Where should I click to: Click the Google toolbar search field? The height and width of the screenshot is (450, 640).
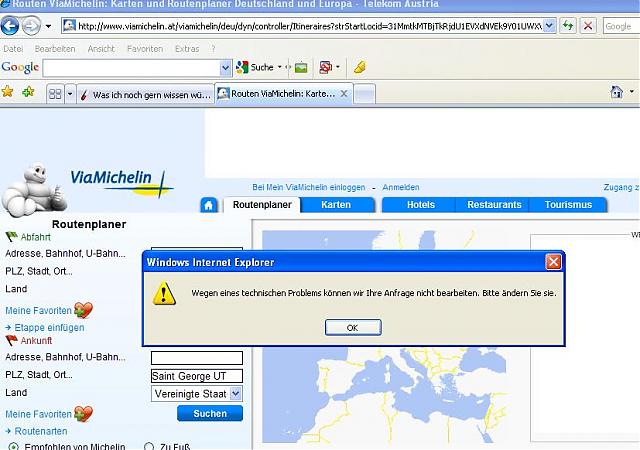(131, 68)
